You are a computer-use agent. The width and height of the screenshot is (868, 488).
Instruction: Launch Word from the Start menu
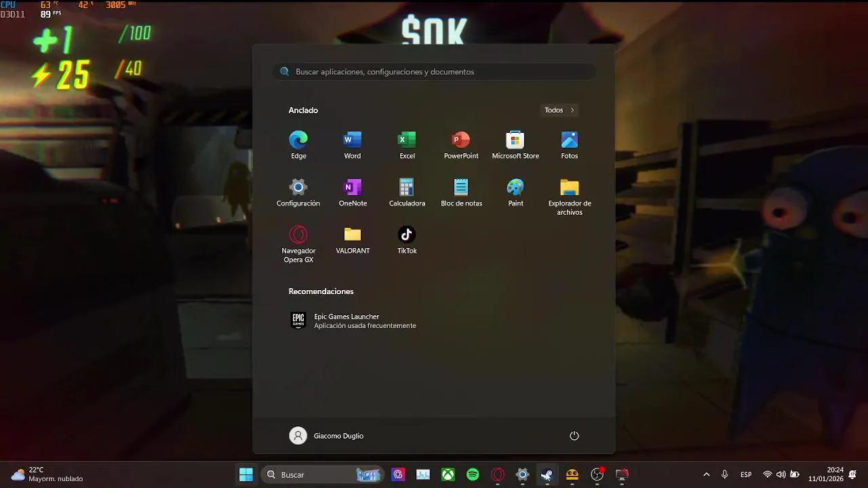pyautogui.click(x=353, y=145)
